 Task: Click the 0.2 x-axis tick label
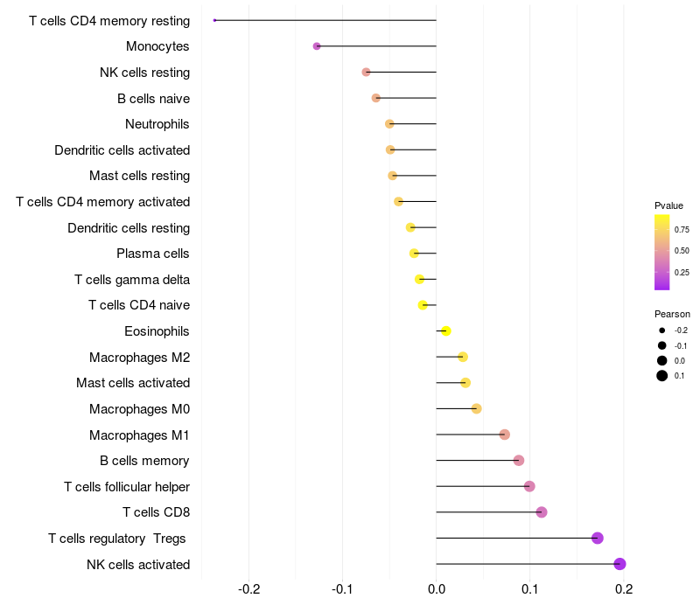coord(623,589)
